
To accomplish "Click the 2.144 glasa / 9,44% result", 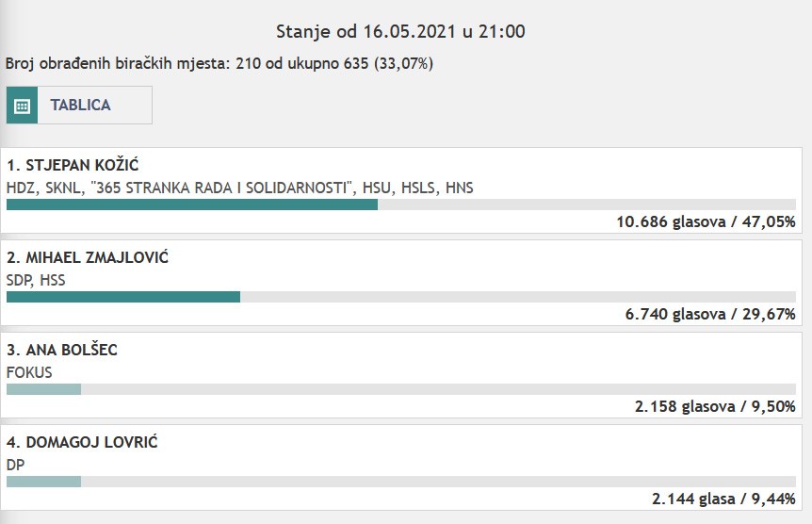I will pyautogui.click(x=723, y=499).
